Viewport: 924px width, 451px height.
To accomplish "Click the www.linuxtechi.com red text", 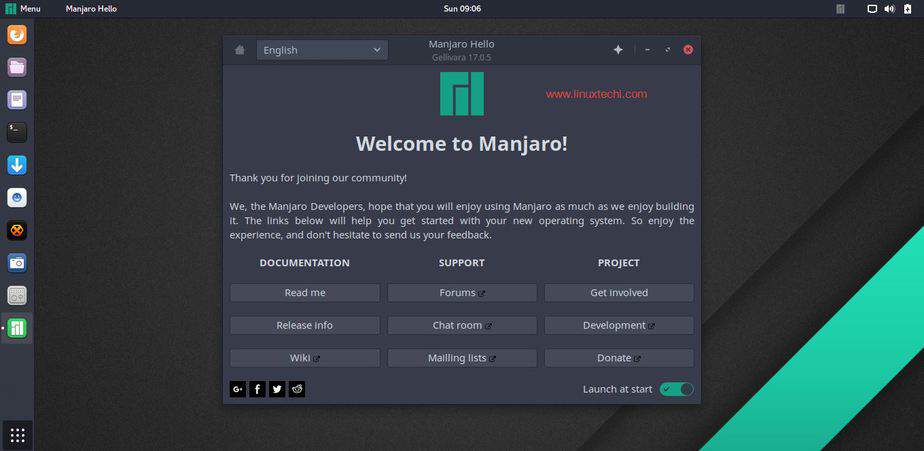I will 596,94.
